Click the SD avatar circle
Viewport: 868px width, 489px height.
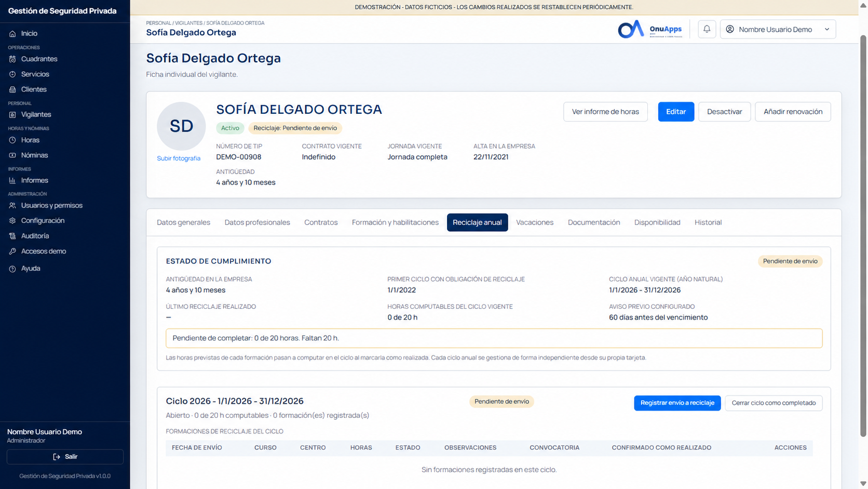[181, 126]
